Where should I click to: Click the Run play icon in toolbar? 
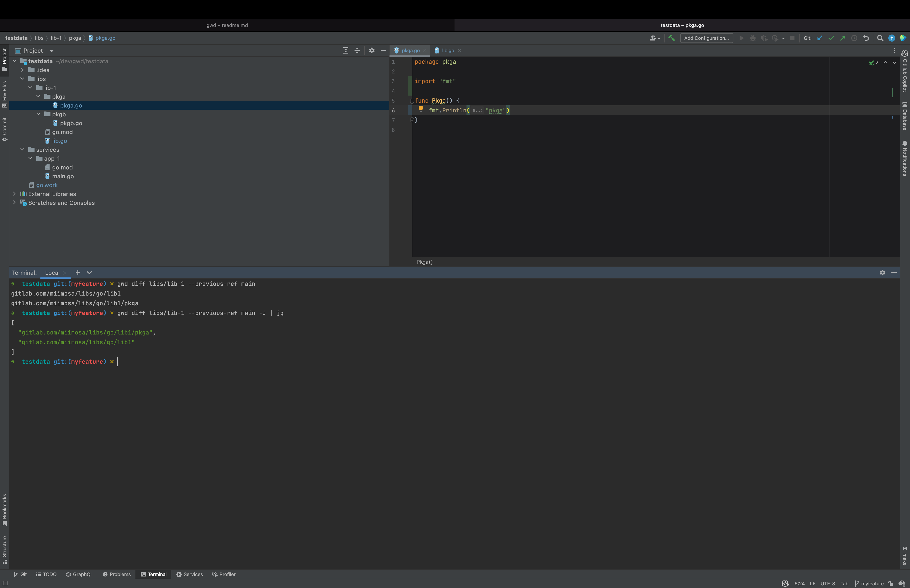pyautogui.click(x=741, y=38)
